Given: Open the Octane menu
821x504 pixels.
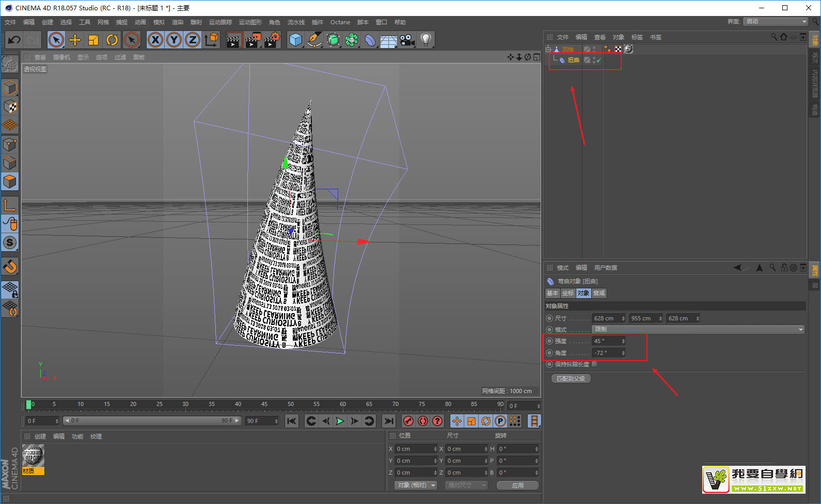Looking at the screenshot, I should [x=340, y=22].
